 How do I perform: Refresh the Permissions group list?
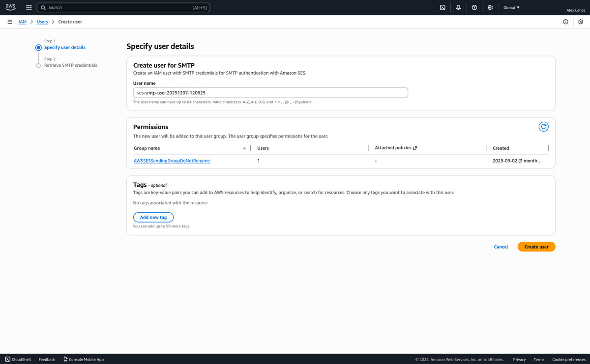543,127
